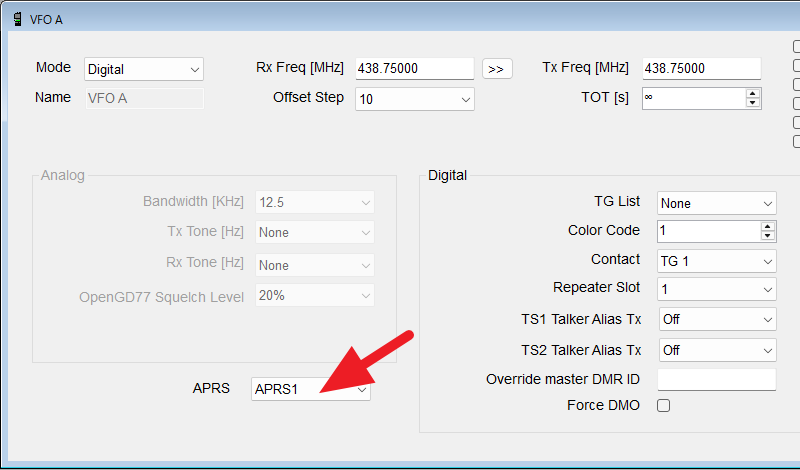Expand the Contact dropdown showing TG 1
Viewport: 800px width, 470px height.
click(716, 261)
